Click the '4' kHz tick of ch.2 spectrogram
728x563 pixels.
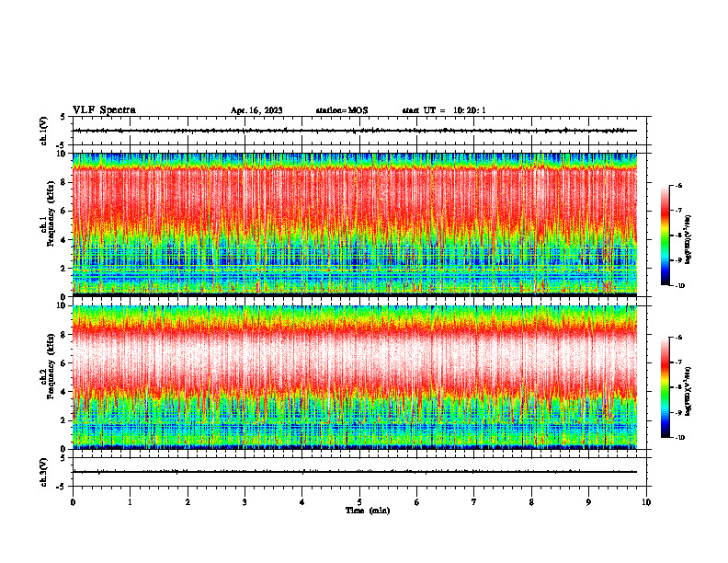click(x=63, y=392)
